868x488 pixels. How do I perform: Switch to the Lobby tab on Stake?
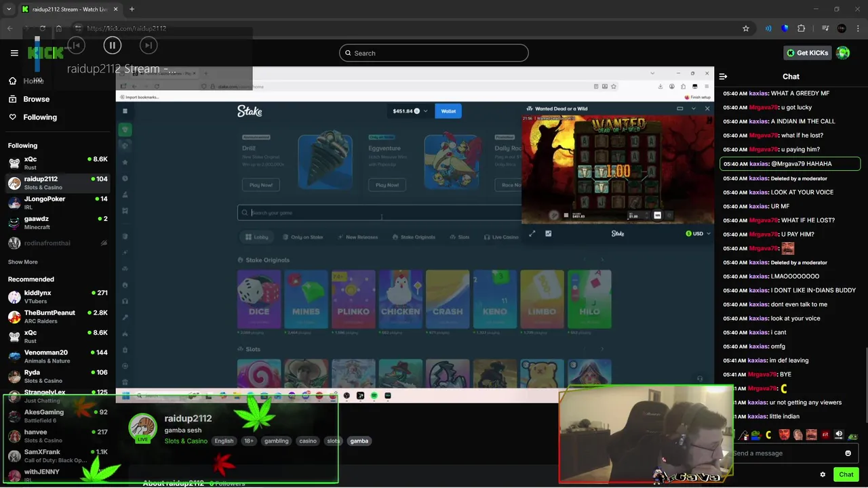257,237
